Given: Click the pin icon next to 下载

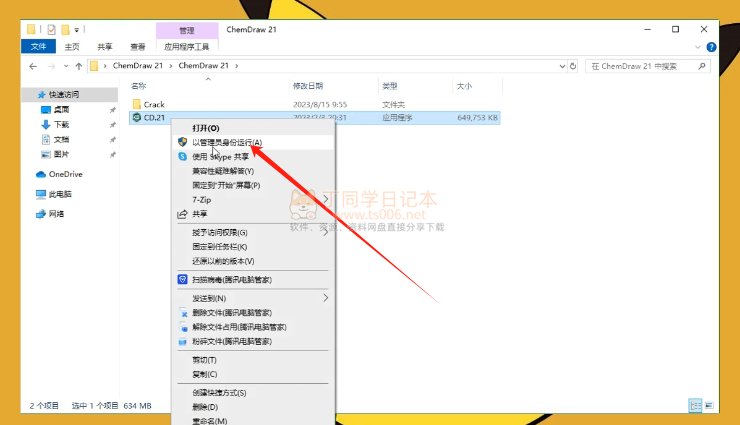Looking at the screenshot, I should point(113,125).
